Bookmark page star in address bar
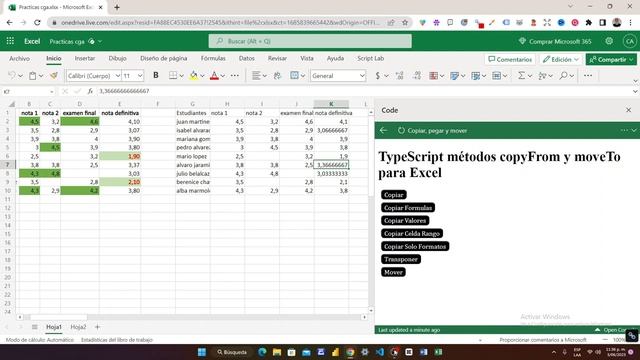Viewport: 640px width, 360px height. pyautogui.click(x=405, y=22)
